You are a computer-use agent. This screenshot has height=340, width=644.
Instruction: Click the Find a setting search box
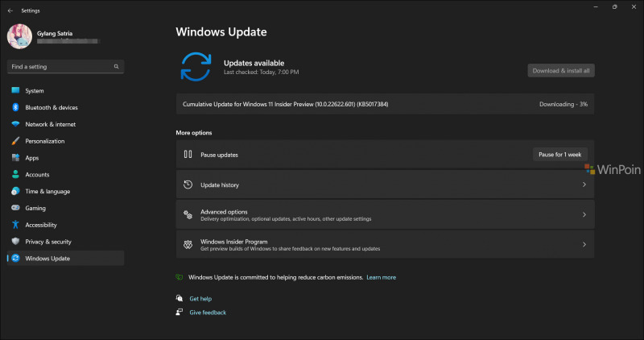pos(65,67)
